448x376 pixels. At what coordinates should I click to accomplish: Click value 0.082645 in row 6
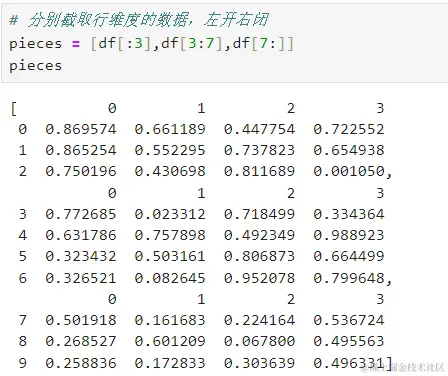coord(170,278)
